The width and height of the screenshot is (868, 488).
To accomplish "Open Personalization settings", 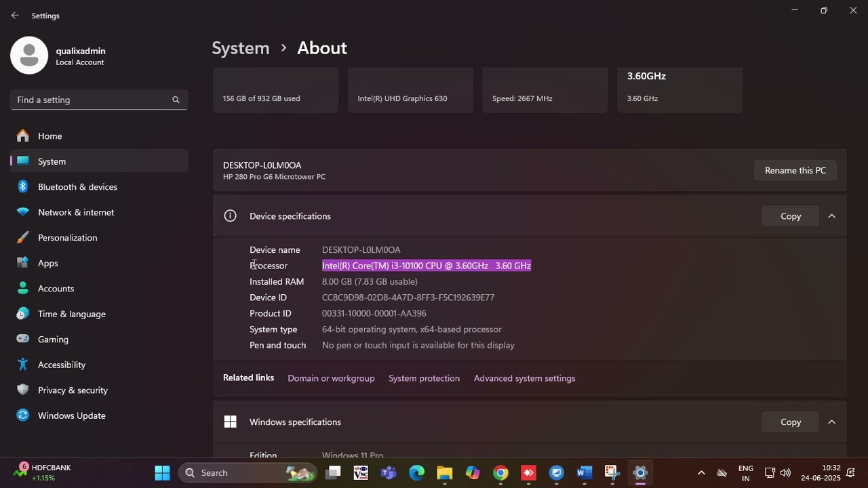I will 99,238.
